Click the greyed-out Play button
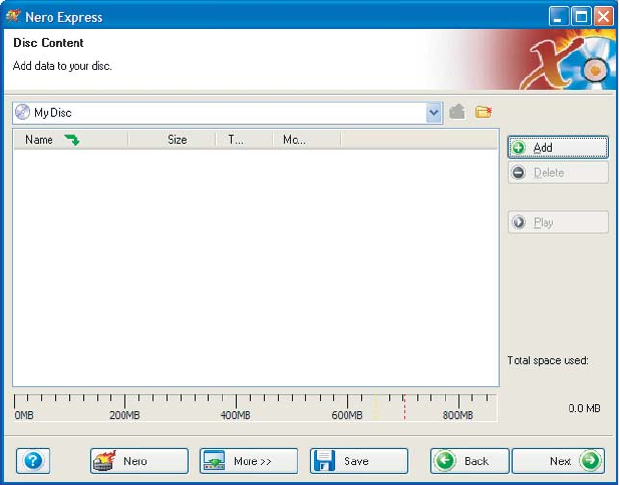 pos(558,222)
